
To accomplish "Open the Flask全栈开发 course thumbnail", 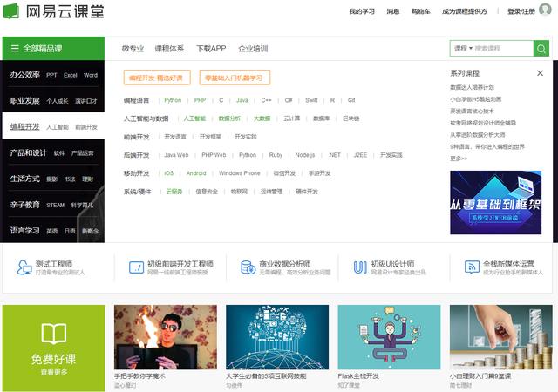I will pos(389,336).
